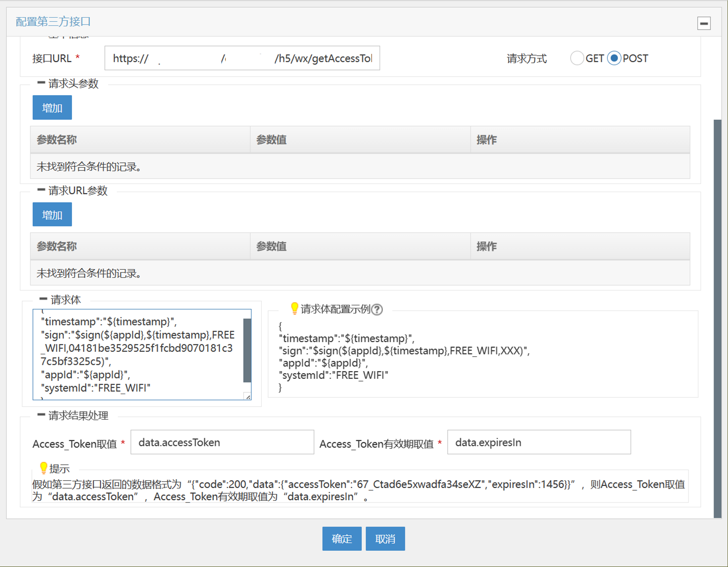Minimize the third-party interface dialog
728x567 pixels.
point(704,23)
